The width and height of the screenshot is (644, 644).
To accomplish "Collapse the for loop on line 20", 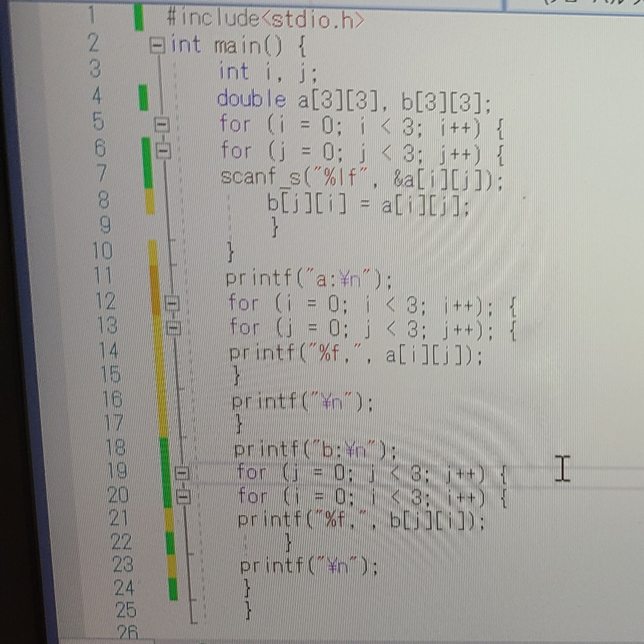I will [x=183, y=497].
